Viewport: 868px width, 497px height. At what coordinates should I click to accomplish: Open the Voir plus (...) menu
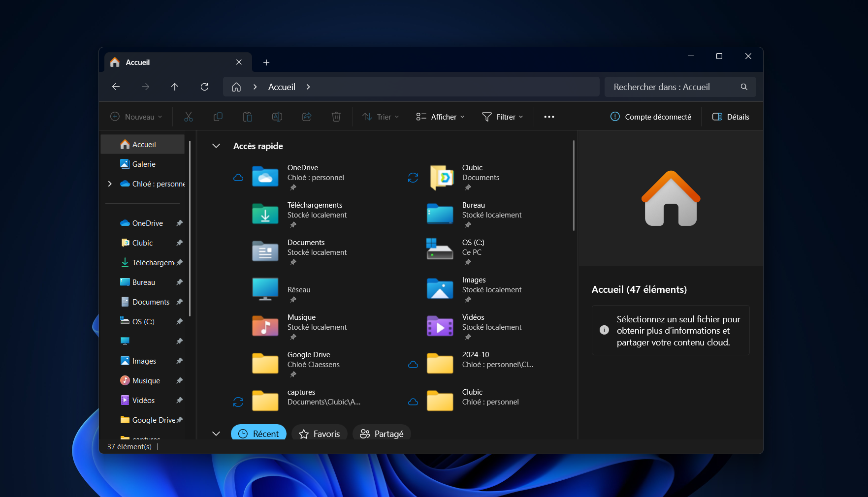coord(549,117)
